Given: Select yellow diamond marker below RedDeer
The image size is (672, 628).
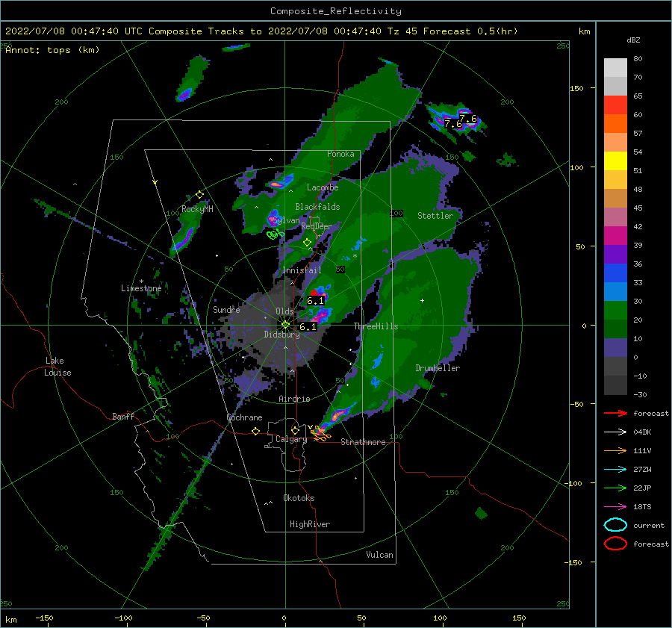Looking at the screenshot, I should coord(308,243).
